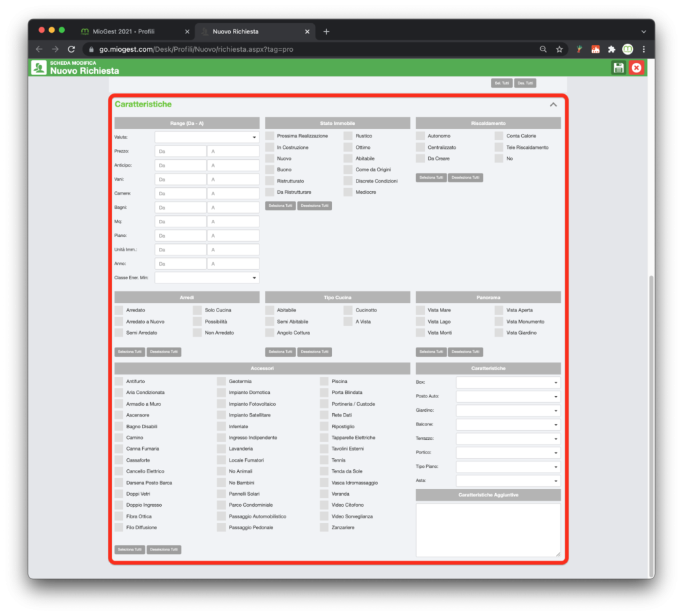
Task: Click Deseleziona Tutti under Accessori
Action: (x=164, y=550)
